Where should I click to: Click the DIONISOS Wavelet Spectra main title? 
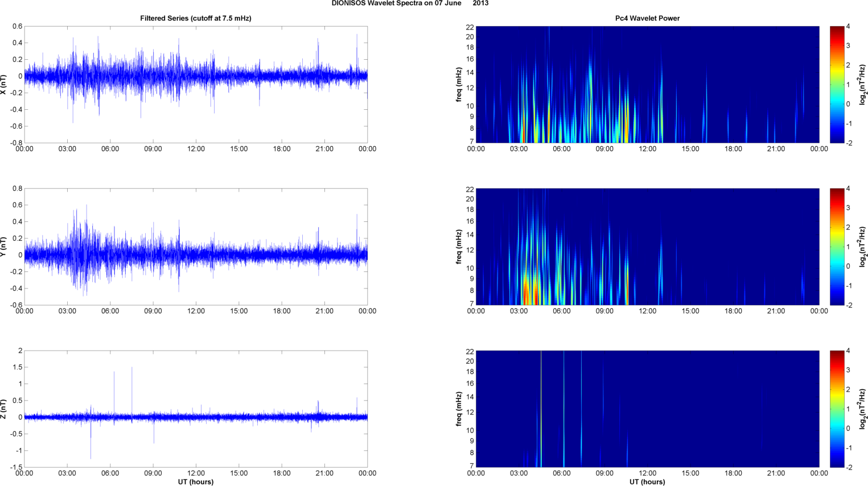click(410, 3)
